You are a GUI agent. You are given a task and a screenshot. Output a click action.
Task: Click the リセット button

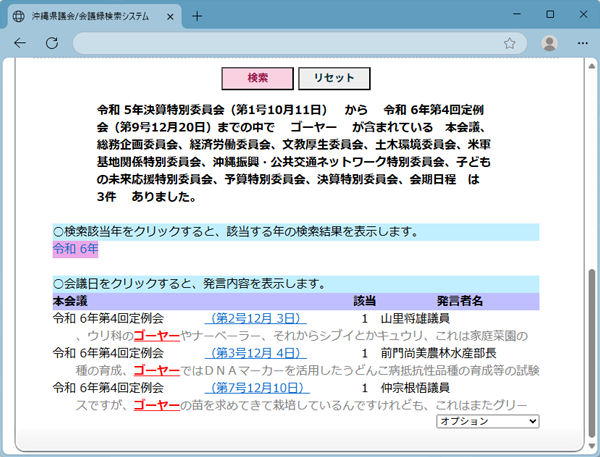click(334, 78)
